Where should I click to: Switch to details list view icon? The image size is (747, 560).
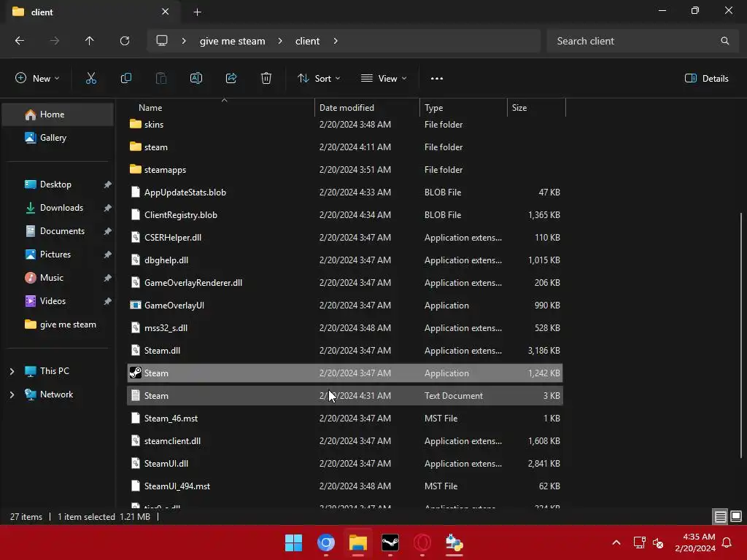720,516
